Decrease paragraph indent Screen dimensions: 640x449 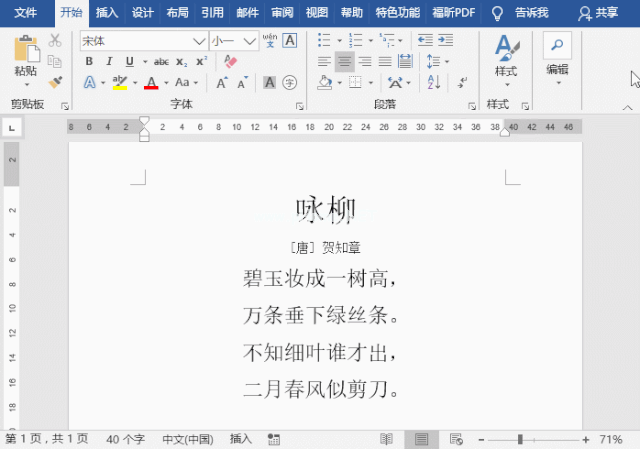coord(425,40)
